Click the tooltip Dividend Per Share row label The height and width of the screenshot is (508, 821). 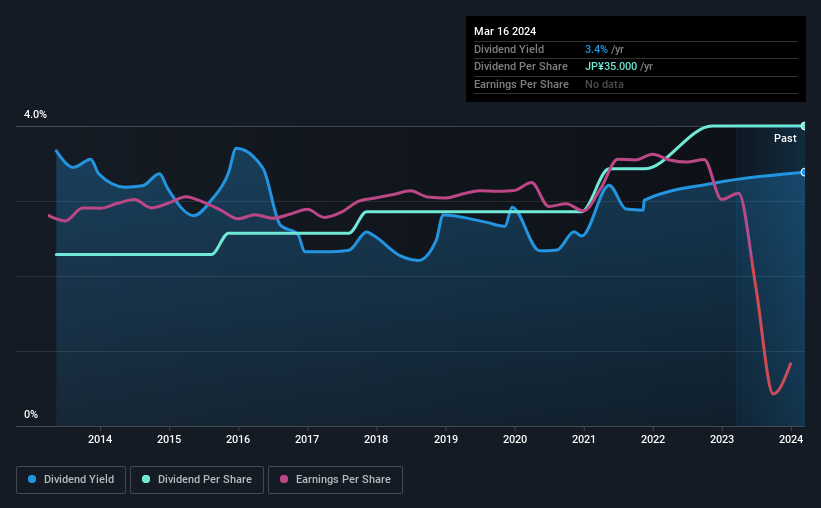pos(520,67)
